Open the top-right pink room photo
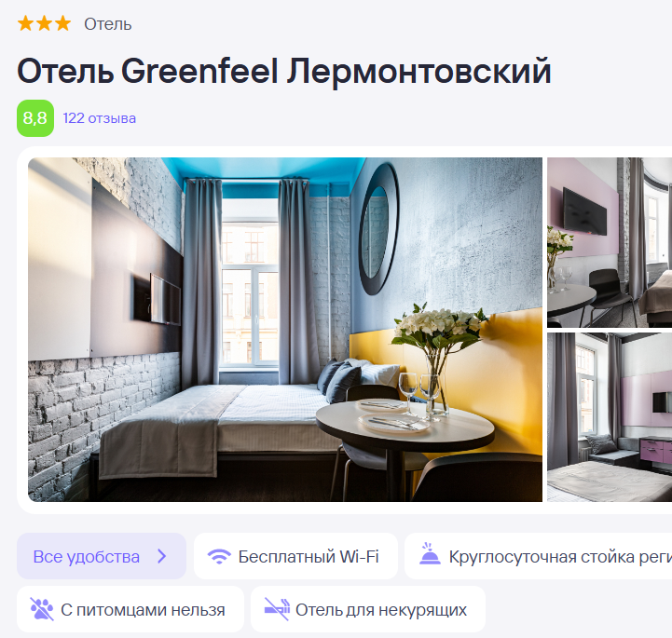 pyautogui.click(x=610, y=242)
